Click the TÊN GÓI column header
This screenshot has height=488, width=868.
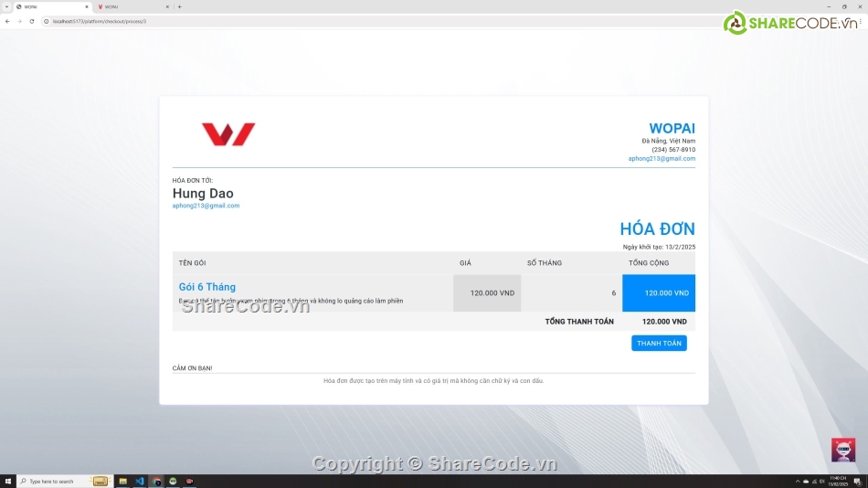pos(192,263)
